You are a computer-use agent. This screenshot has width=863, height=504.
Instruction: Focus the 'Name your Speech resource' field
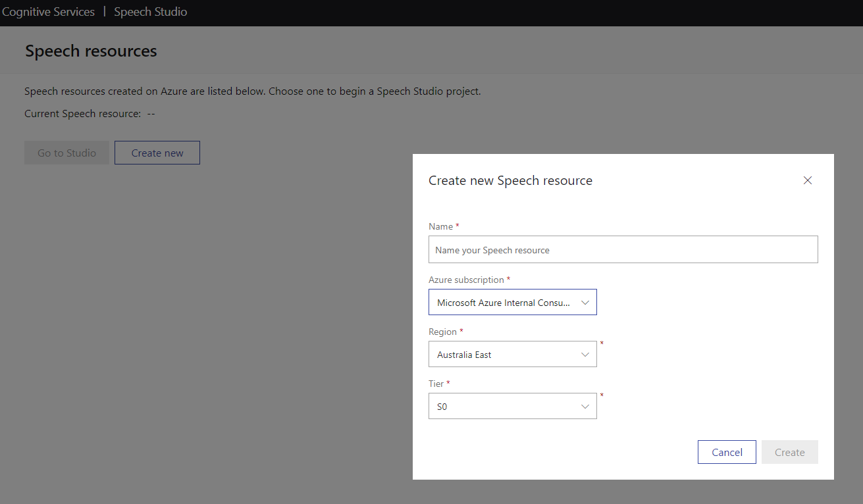pos(623,250)
